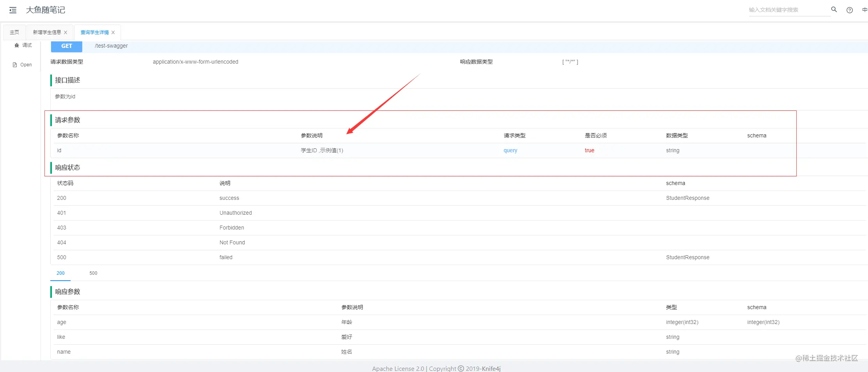The height and width of the screenshot is (372, 868).
Task: Click StudentResponse schema in the 500 row
Action: (687, 257)
